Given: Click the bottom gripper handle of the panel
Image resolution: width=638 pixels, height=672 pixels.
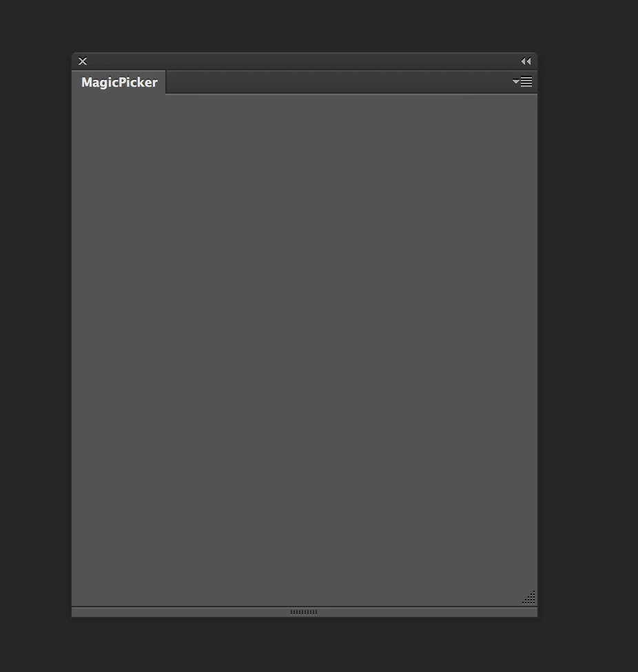Looking at the screenshot, I should (304, 612).
